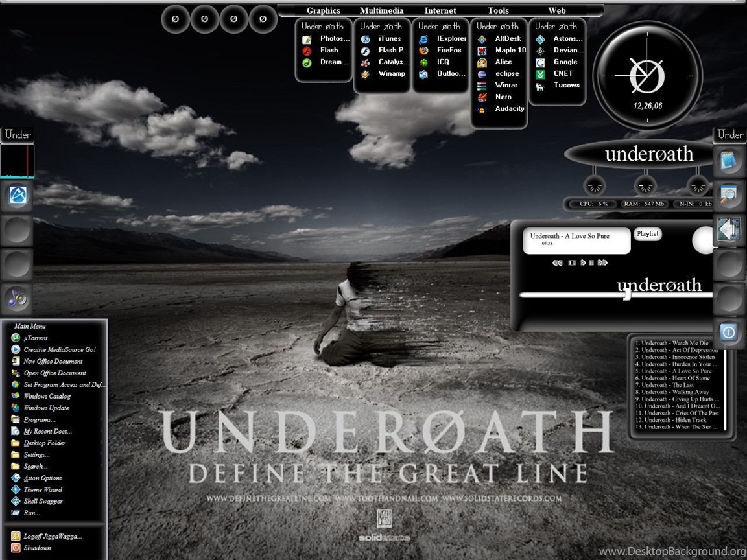Launch Photoshop from the Graphics panel
This screenshot has height=560, width=747.
point(326,39)
